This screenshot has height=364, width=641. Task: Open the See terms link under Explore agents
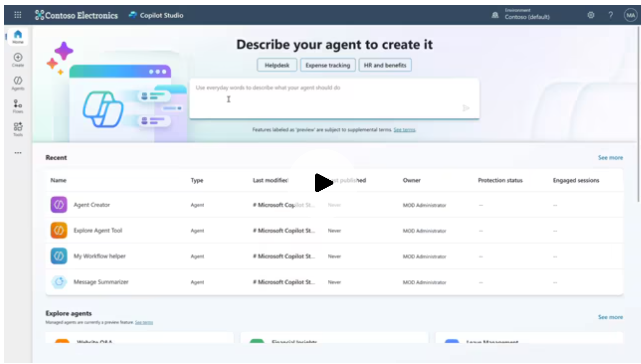coord(144,322)
